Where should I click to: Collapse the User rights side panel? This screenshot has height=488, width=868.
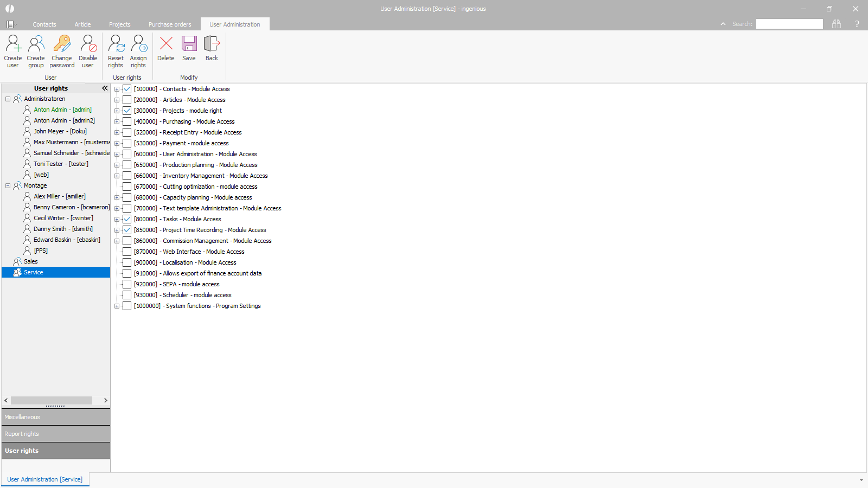pyautogui.click(x=105, y=88)
